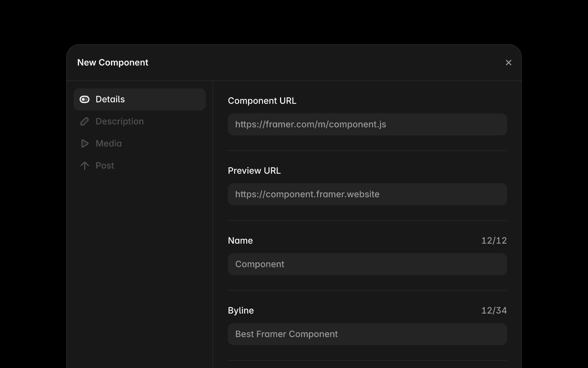Viewport: 588px width, 368px height.
Task: Click the Preview URL label
Action: (x=254, y=171)
